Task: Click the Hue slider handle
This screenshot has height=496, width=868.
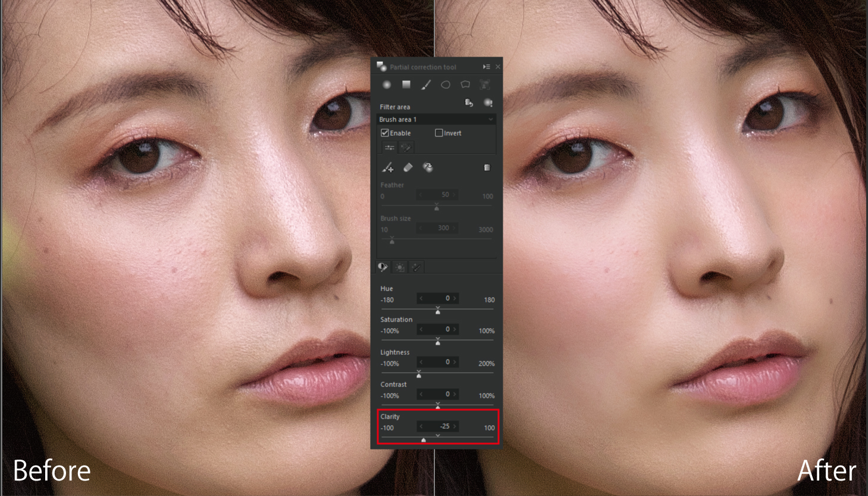Action: click(438, 311)
